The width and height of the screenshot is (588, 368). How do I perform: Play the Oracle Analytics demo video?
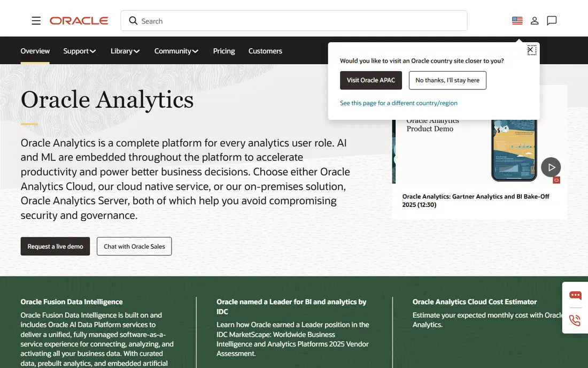point(551,167)
